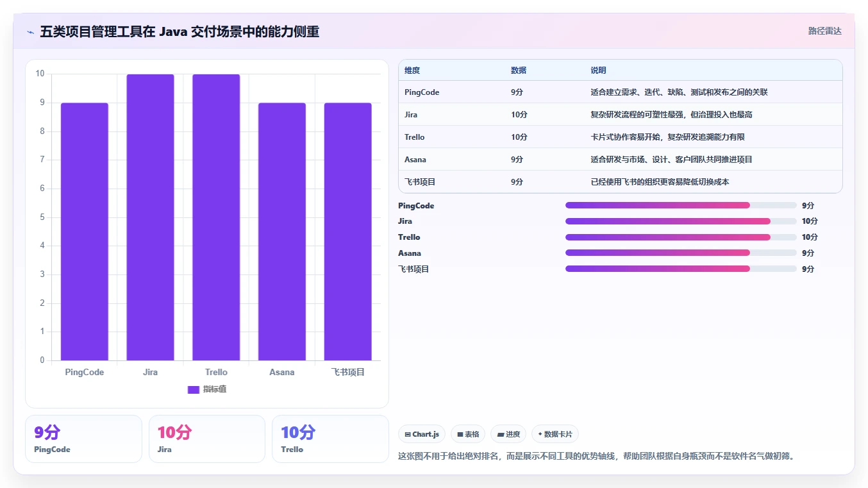
Task: Click the 10分 value beside Trello progress
Action: pyautogui.click(x=810, y=237)
